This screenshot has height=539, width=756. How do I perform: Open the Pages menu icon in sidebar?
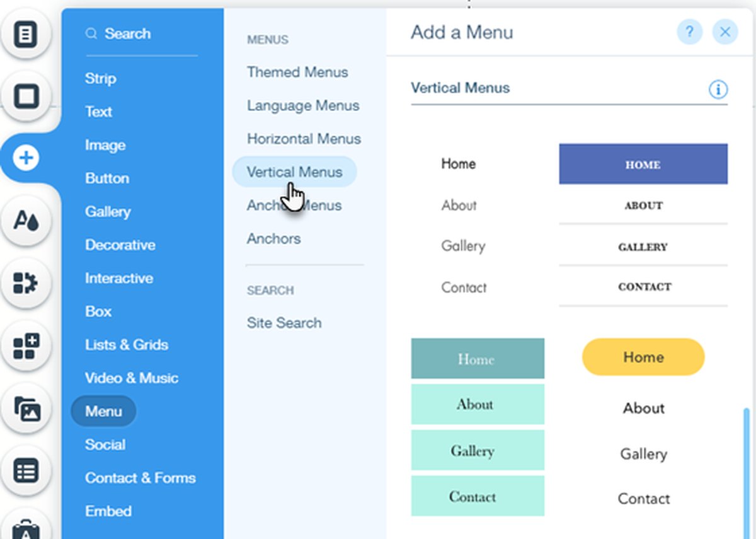pos(25,33)
